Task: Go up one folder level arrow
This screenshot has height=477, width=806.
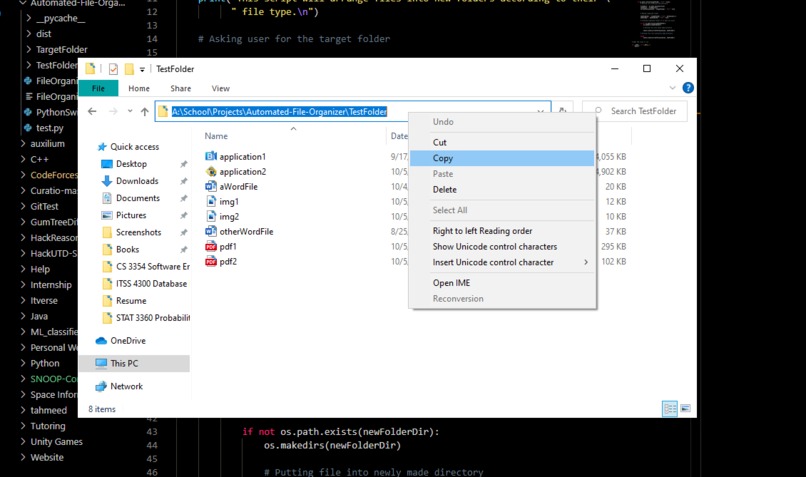Action: [x=145, y=112]
